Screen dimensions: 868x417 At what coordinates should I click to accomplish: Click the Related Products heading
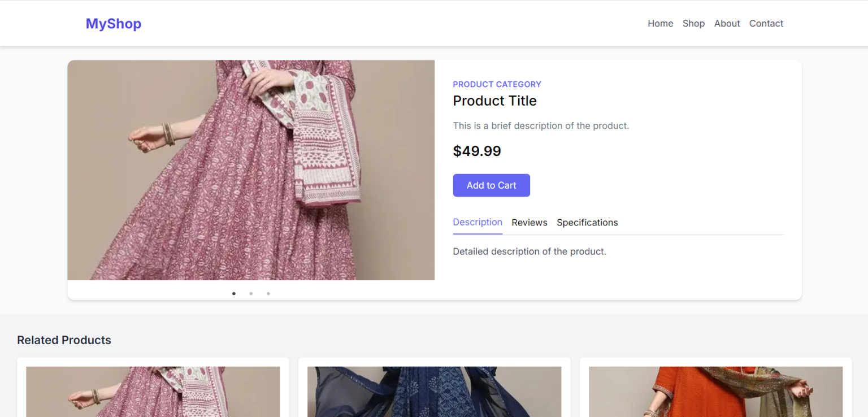[x=64, y=340]
